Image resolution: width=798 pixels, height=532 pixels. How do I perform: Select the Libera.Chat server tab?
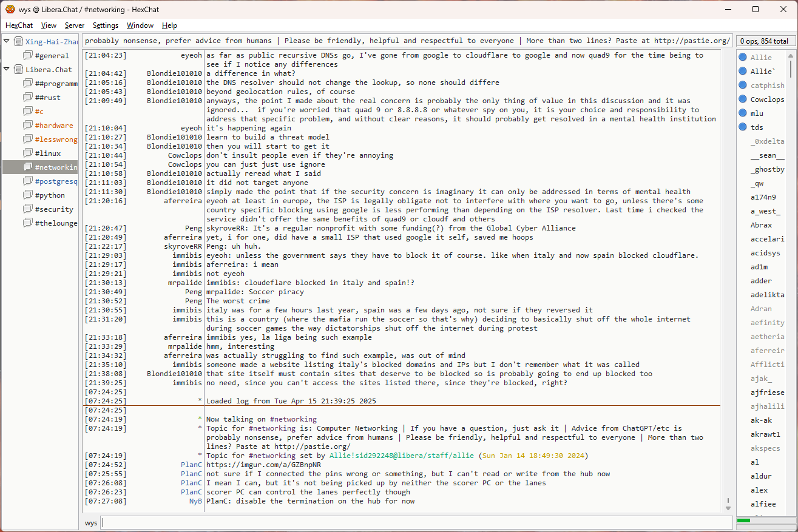pos(49,69)
